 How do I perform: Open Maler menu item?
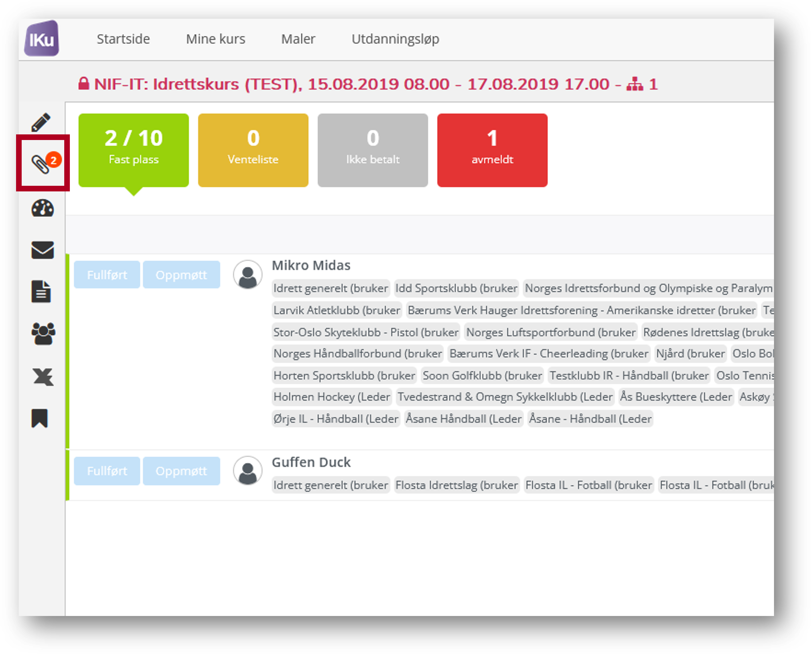tap(298, 39)
